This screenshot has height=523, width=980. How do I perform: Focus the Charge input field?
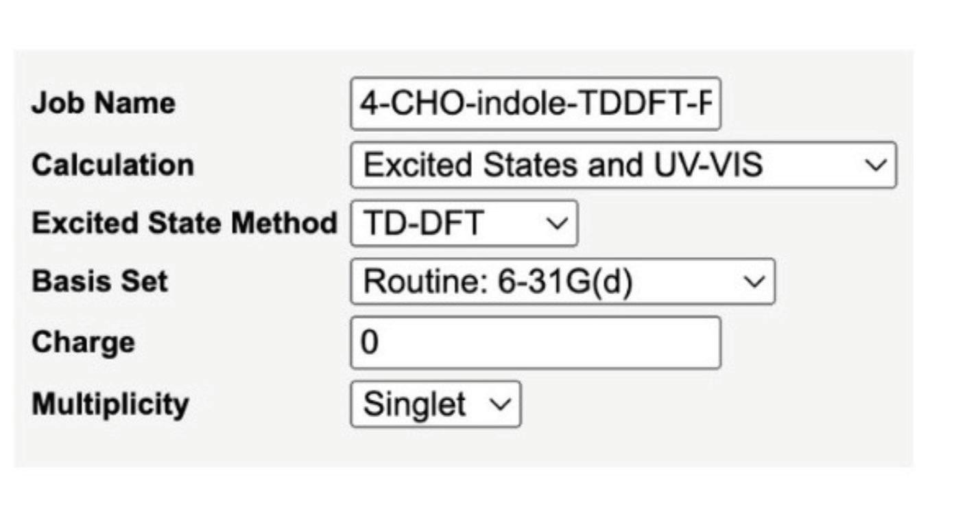pyautogui.click(x=535, y=342)
